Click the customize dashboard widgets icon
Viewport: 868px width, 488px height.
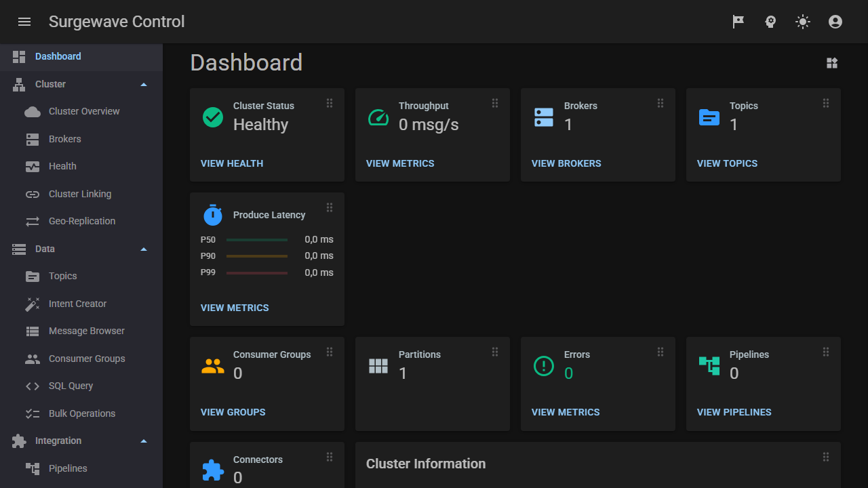832,63
